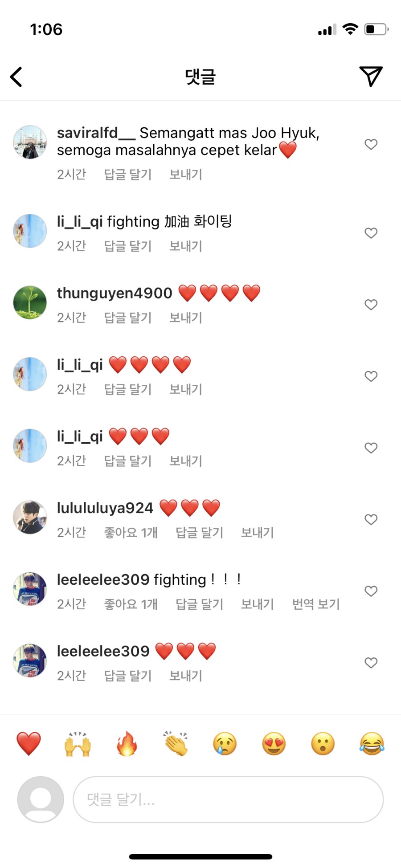Screen dimensions: 401x868
Task: Like saviralfd__'s comment with heart
Action: (371, 144)
